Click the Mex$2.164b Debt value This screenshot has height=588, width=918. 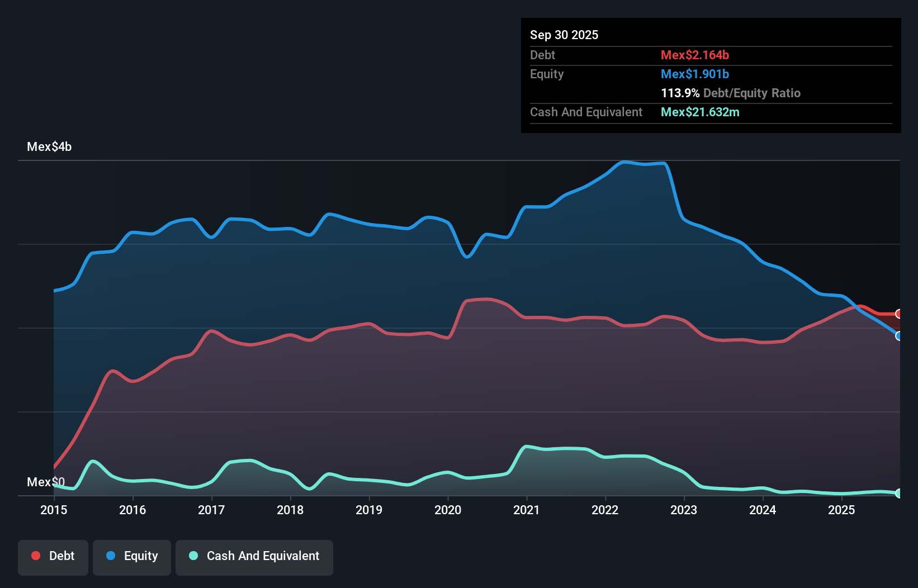click(x=694, y=55)
